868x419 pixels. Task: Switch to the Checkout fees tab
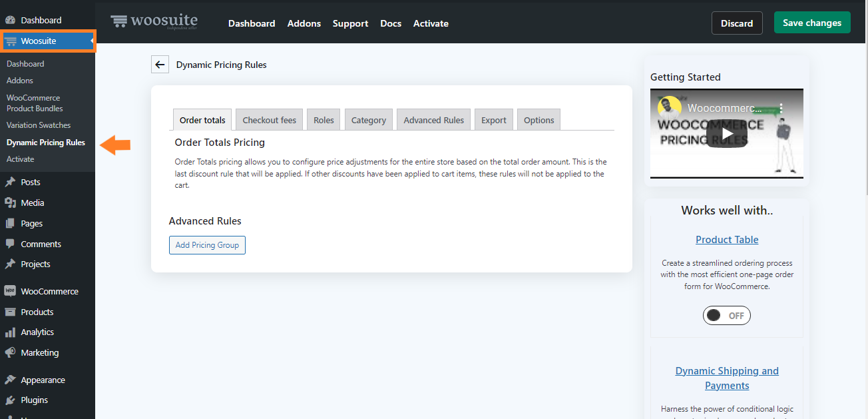270,120
